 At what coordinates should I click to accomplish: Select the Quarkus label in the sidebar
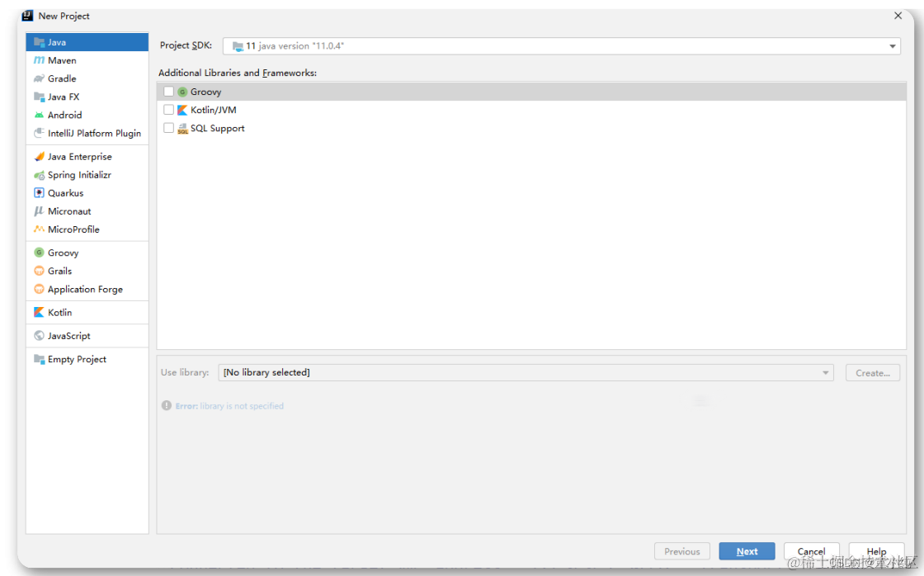click(x=65, y=193)
